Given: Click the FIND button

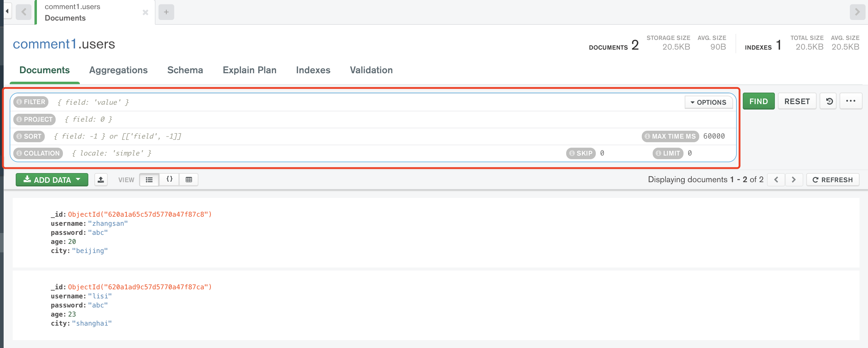Looking at the screenshot, I should pyautogui.click(x=758, y=101).
